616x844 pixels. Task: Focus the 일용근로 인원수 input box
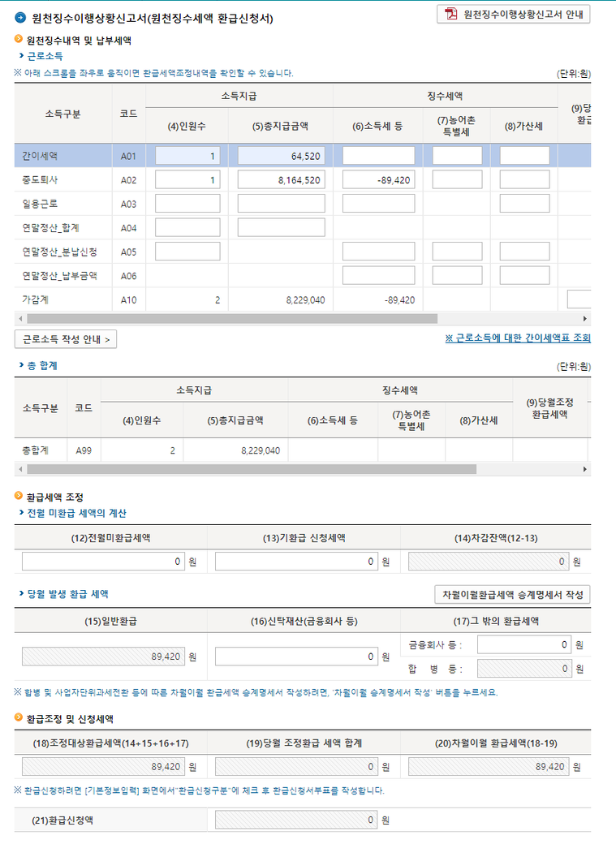pos(187,204)
